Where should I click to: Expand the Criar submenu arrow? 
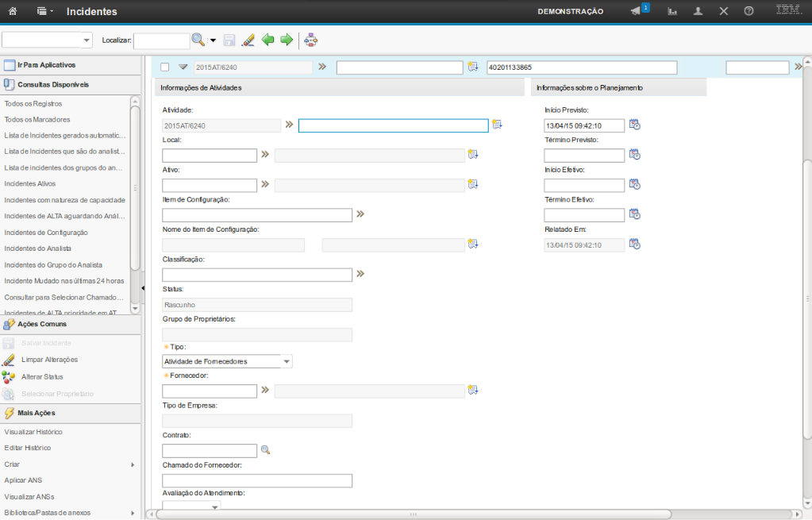133,464
